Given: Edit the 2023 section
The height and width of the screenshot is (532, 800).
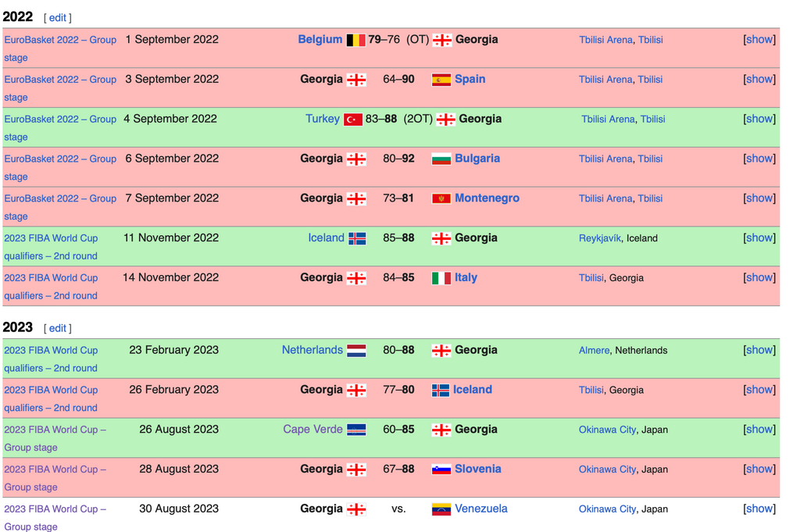Looking at the screenshot, I should click(58, 329).
